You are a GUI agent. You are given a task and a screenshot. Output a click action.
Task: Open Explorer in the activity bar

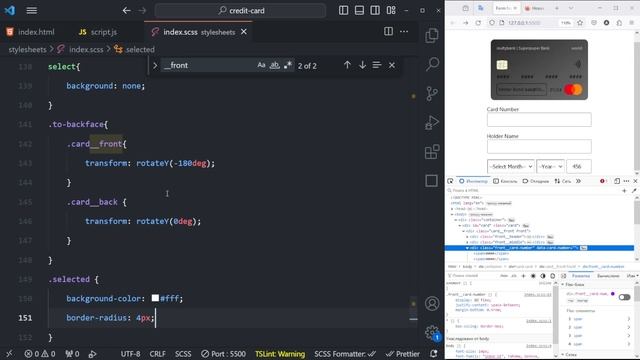pos(432,36)
